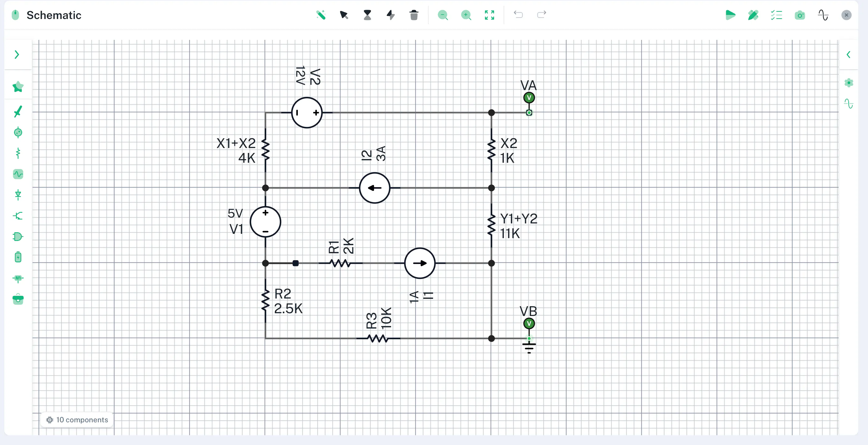Click the Schematic app logo icon
Image resolution: width=868 pixels, height=445 pixels.
click(x=15, y=15)
